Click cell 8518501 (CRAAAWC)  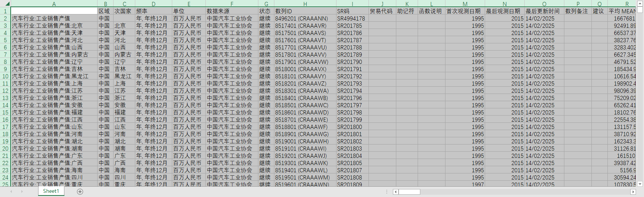coord(305,105)
